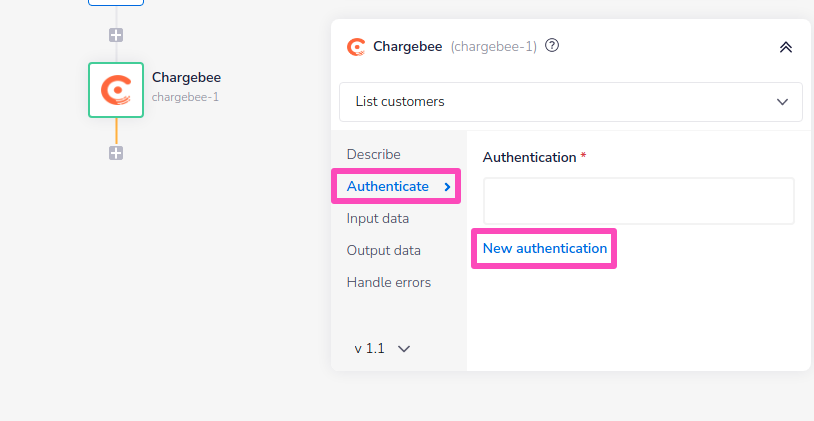Image resolution: width=814 pixels, height=421 pixels.
Task: Click the Chargebee logo in the panel header
Action: click(x=356, y=46)
